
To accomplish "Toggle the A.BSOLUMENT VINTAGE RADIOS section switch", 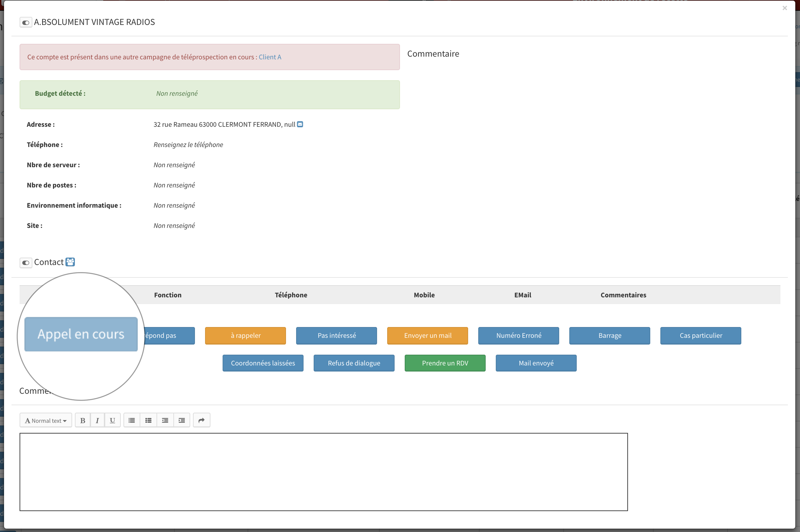I will pos(26,23).
